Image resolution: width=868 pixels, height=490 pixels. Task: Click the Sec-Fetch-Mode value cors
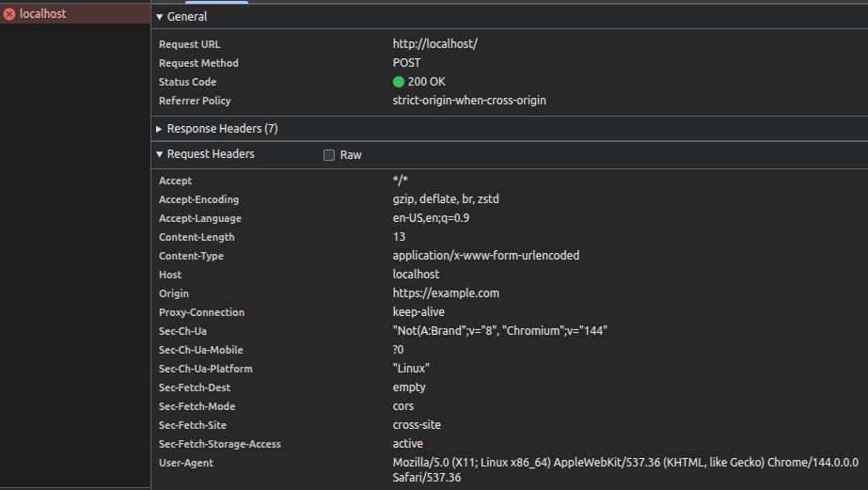coord(403,406)
